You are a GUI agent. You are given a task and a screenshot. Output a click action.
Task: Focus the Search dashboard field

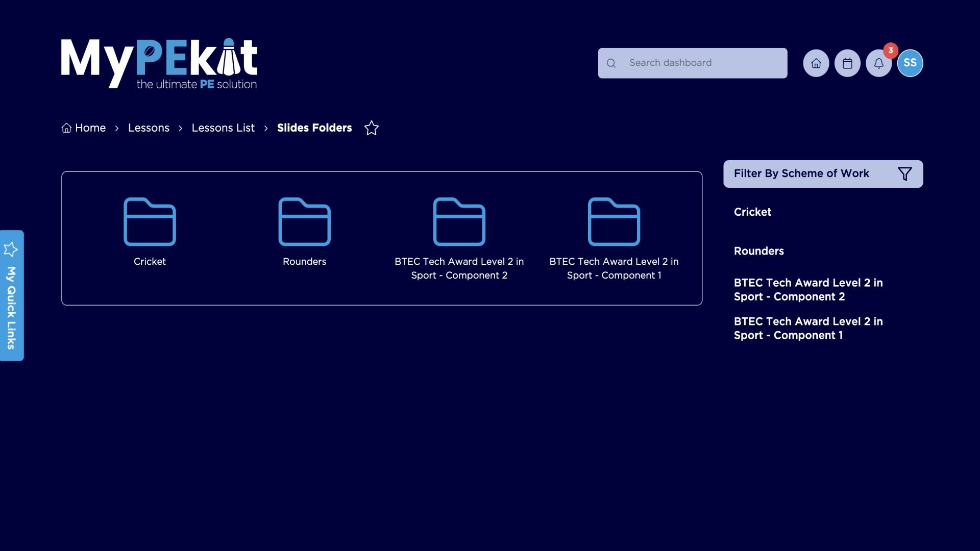pyautogui.click(x=699, y=63)
